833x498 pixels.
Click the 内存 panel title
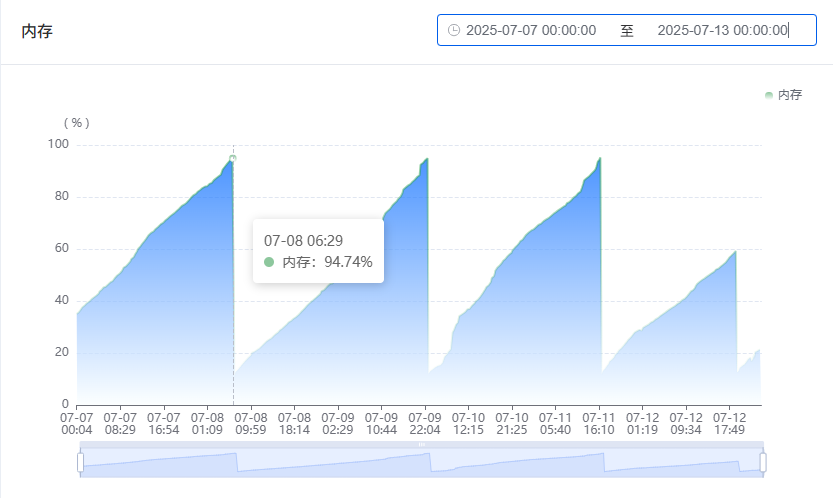[x=37, y=32]
